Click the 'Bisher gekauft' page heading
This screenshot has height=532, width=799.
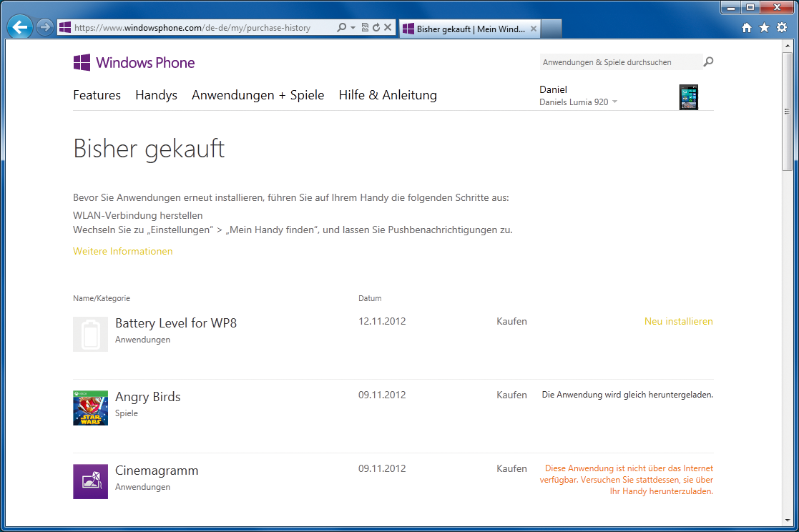pyautogui.click(x=149, y=149)
